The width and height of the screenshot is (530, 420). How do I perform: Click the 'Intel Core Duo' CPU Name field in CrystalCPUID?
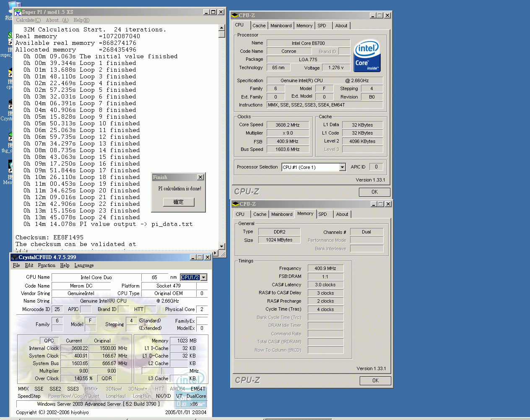96,277
